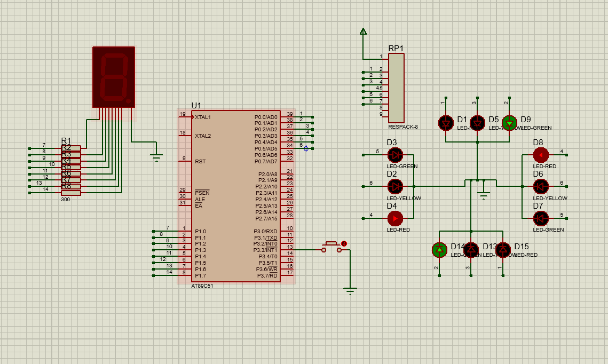Click the LED-YELLOW label under D6
Viewport: 608px width, 364px height.
pyautogui.click(x=550, y=198)
